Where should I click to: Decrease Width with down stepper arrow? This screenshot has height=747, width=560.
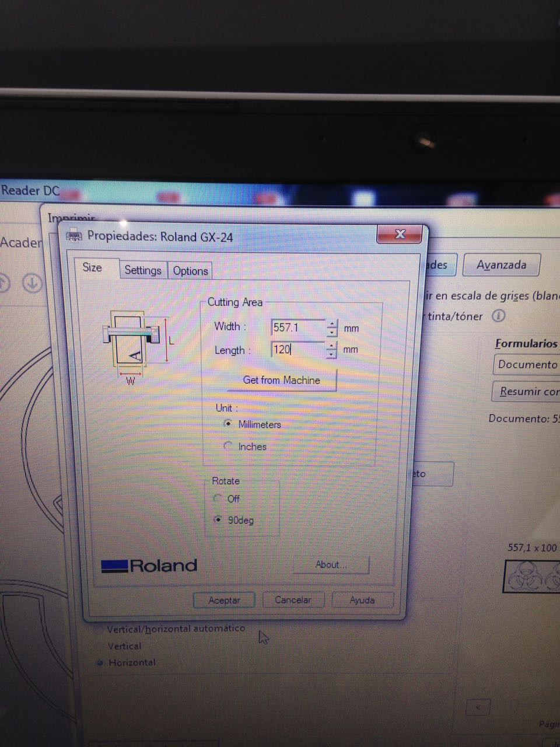[x=332, y=332]
